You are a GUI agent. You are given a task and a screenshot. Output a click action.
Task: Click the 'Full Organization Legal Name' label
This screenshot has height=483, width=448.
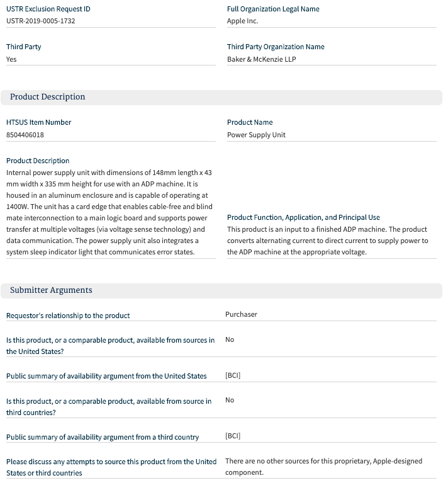point(273,9)
